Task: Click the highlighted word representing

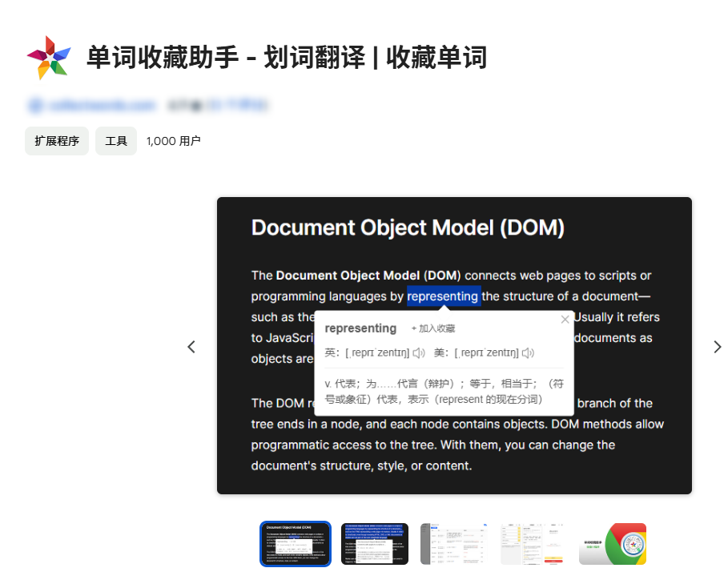Action: 443,296
